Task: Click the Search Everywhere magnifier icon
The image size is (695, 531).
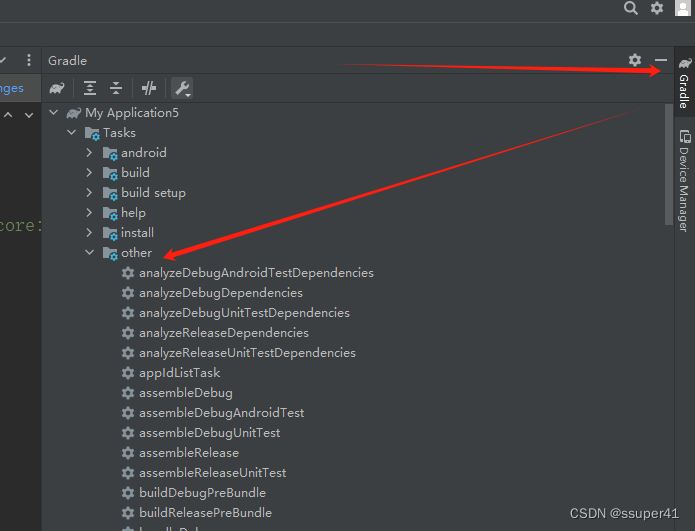Action: (631, 8)
